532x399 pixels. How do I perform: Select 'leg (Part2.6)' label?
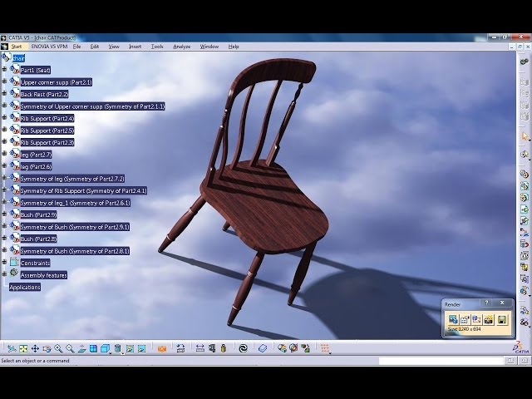pyautogui.click(x=36, y=166)
